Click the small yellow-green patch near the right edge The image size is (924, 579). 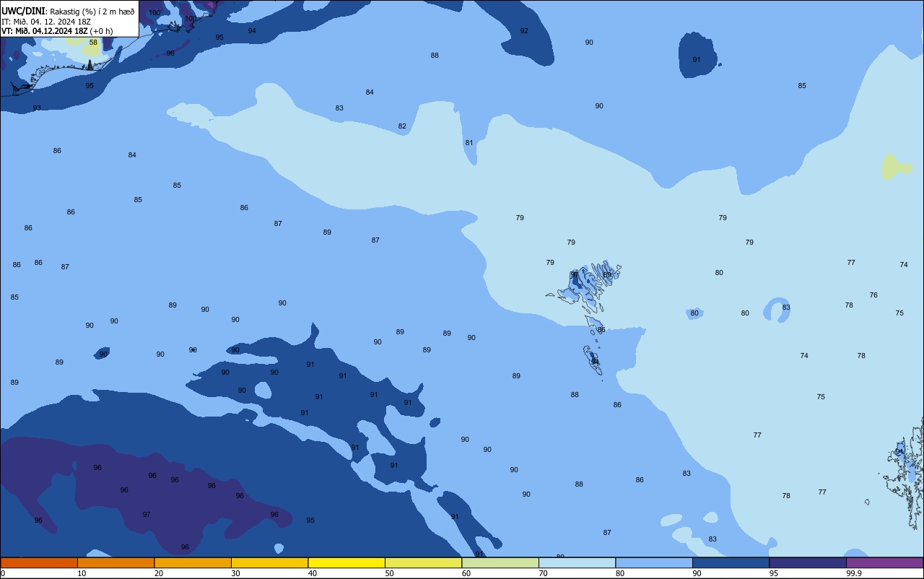(897, 167)
